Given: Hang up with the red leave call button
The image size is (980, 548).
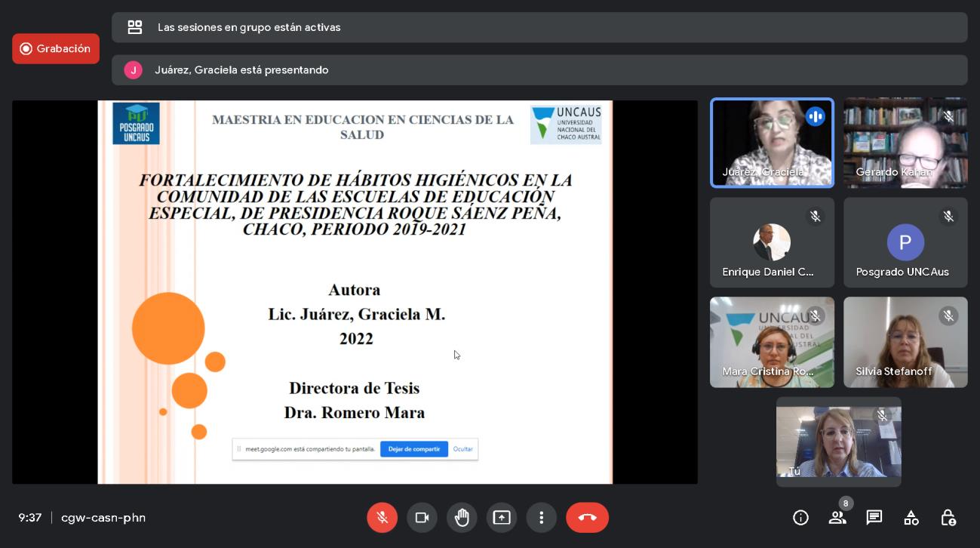Looking at the screenshot, I should (587, 518).
